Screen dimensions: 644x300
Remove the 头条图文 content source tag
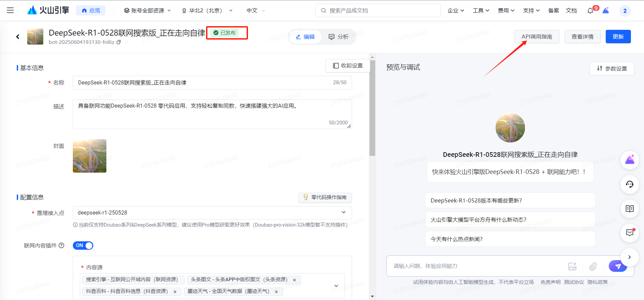click(x=294, y=280)
